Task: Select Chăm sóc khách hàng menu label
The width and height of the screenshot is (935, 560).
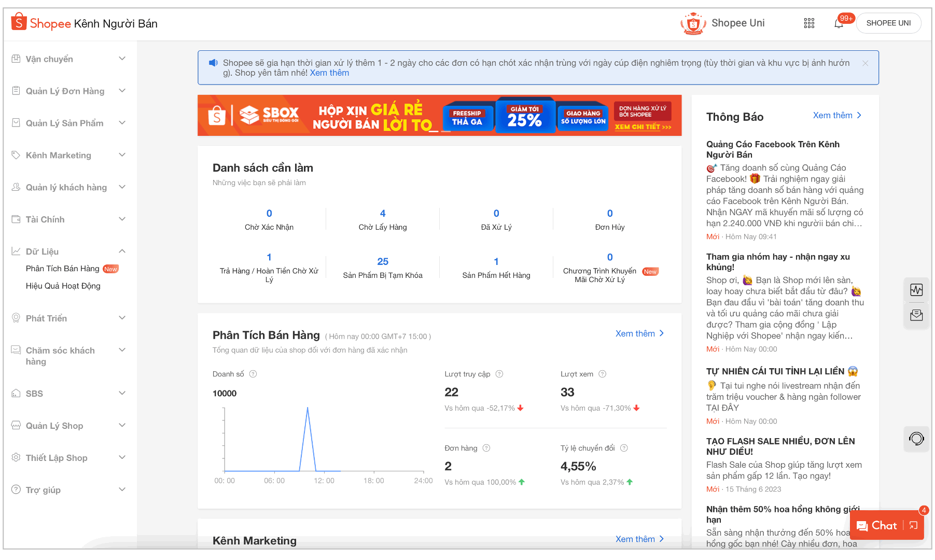Action: (x=60, y=356)
